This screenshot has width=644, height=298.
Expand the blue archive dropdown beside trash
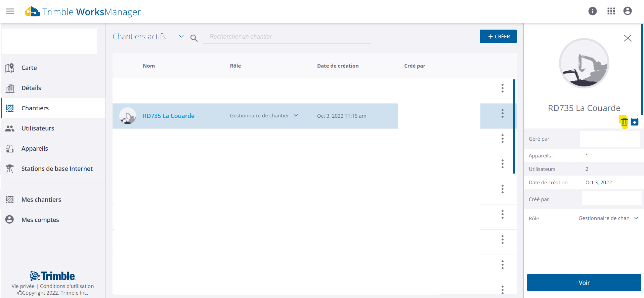point(635,122)
